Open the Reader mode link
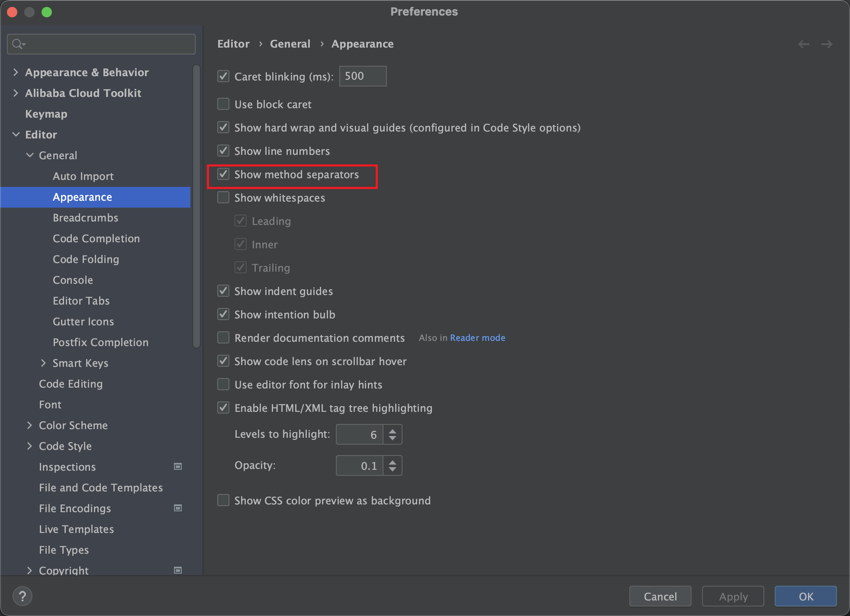This screenshot has height=616, width=850. 477,338
